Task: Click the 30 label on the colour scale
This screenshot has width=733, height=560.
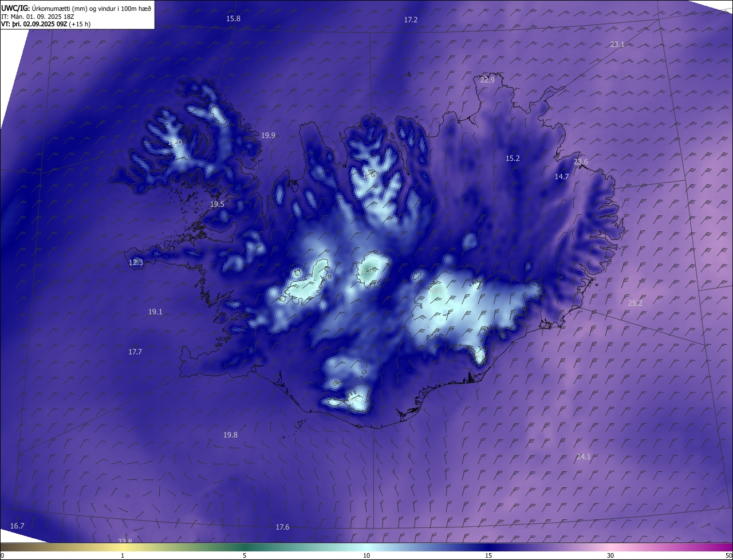Action: (610, 556)
